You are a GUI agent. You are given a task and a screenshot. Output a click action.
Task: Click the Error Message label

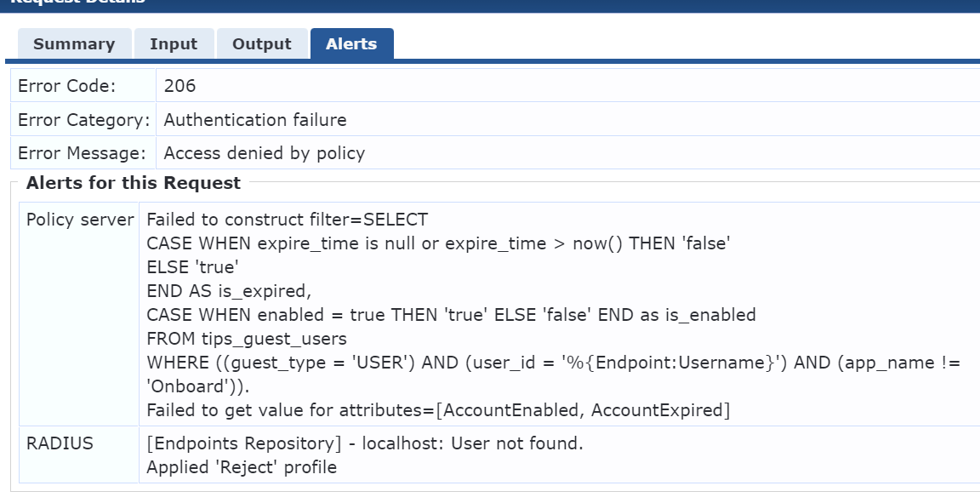tap(82, 153)
